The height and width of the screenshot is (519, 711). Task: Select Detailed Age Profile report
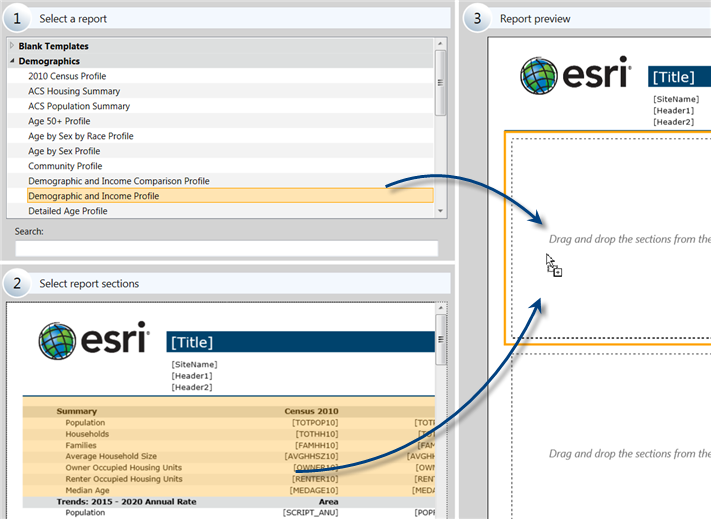click(68, 211)
